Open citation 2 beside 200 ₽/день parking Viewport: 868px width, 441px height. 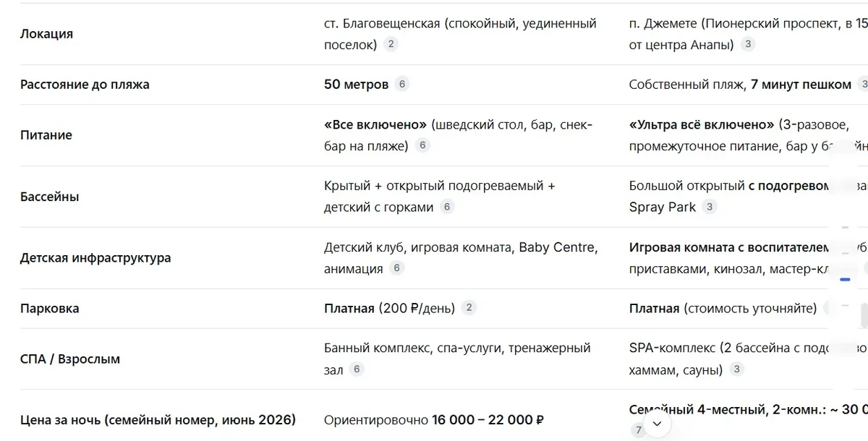coord(469,309)
